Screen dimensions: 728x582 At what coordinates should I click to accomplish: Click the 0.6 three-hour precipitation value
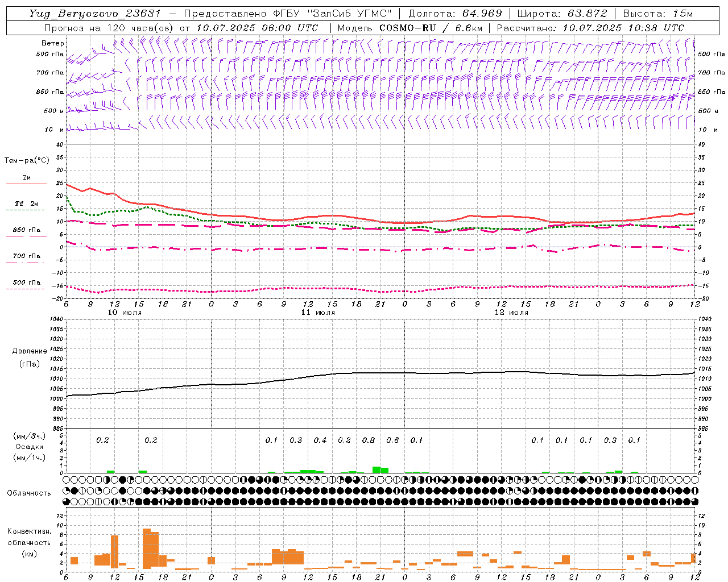(x=392, y=440)
